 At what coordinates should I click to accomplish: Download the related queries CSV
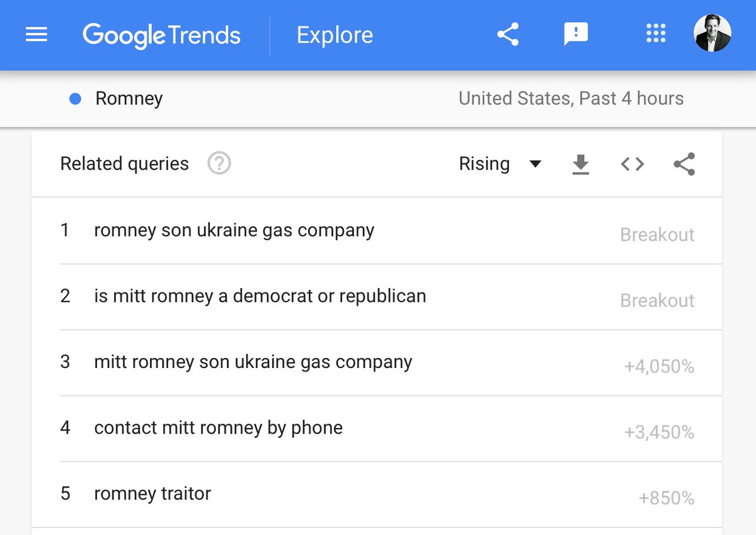point(580,164)
